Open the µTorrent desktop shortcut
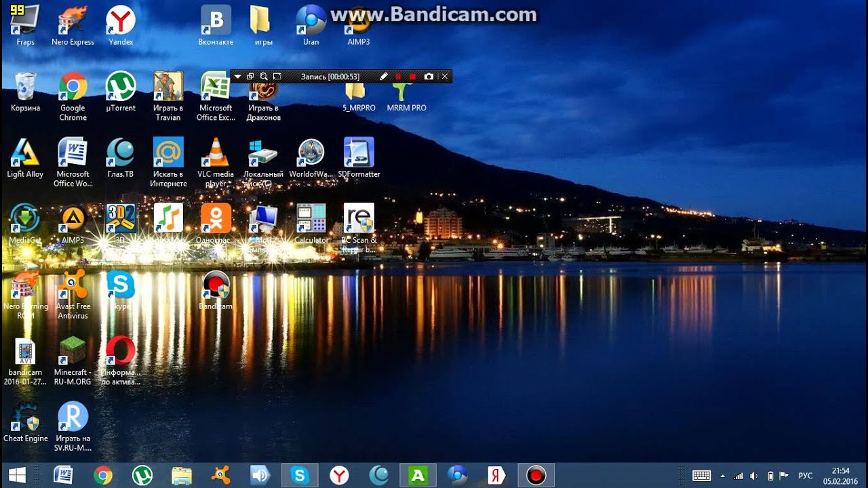Image resolution: width=868 pixels, height=488 pixels. tap(121, 92)
